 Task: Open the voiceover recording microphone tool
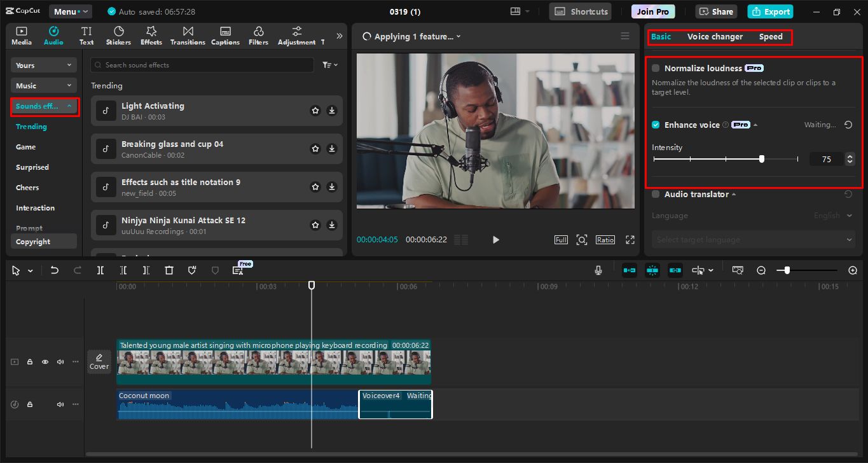pyautogui.click(x=598, y=270)
